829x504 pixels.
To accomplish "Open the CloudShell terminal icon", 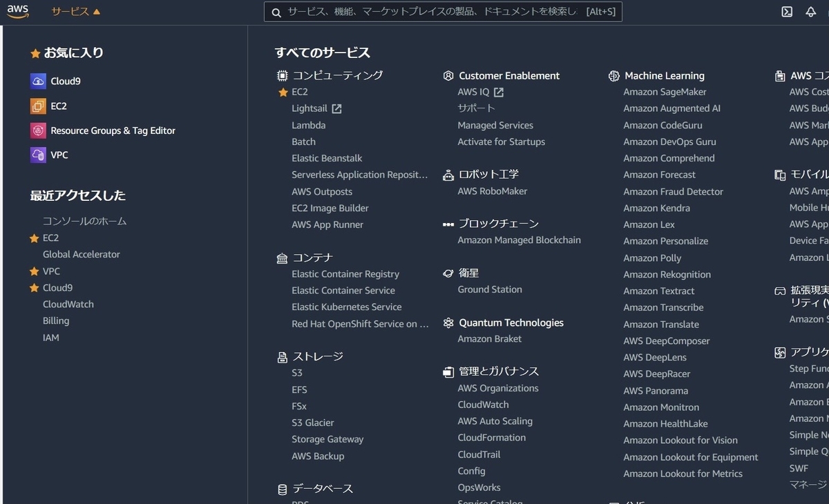I will [x=786, y=12].
